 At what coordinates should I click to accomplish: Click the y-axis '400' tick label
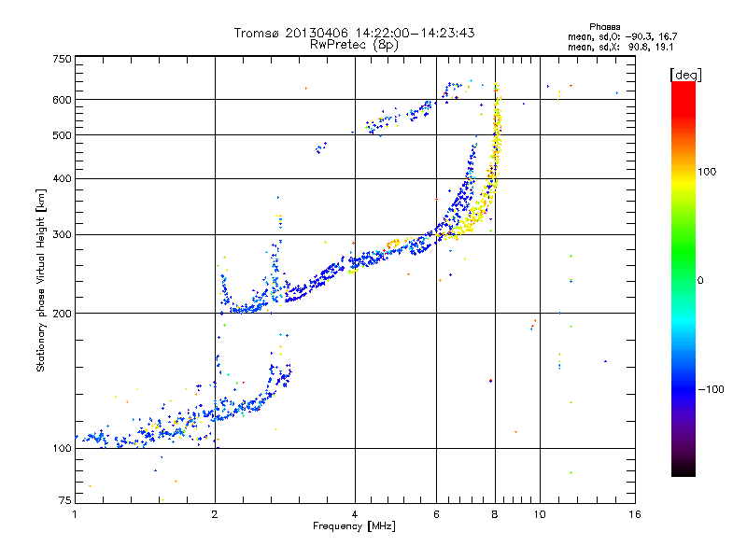[x=62, y=178]
